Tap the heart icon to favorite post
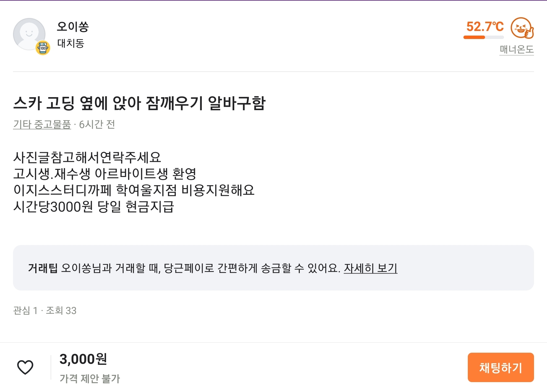The image size is (547, 392). [x=25, y=367]
